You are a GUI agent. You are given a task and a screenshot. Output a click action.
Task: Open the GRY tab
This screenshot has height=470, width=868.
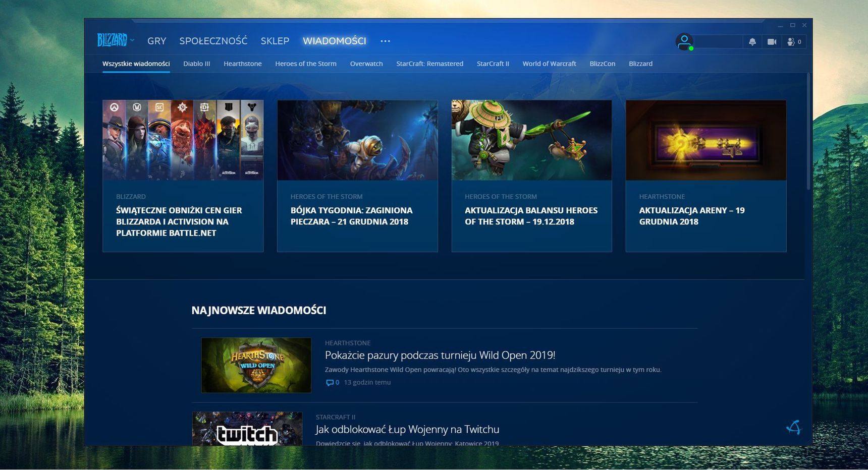pos(156,41)
